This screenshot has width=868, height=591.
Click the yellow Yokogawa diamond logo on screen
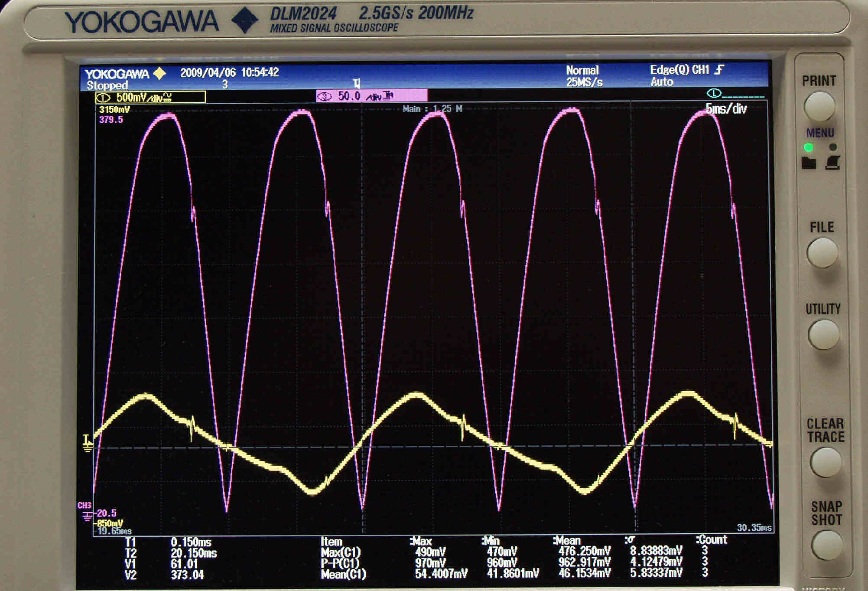160,73
